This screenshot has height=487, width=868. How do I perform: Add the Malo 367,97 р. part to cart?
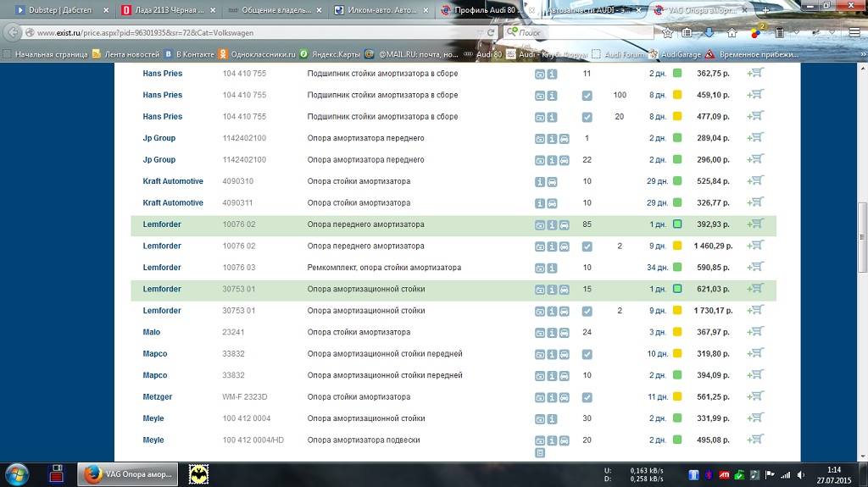click(x=755, y=332)
